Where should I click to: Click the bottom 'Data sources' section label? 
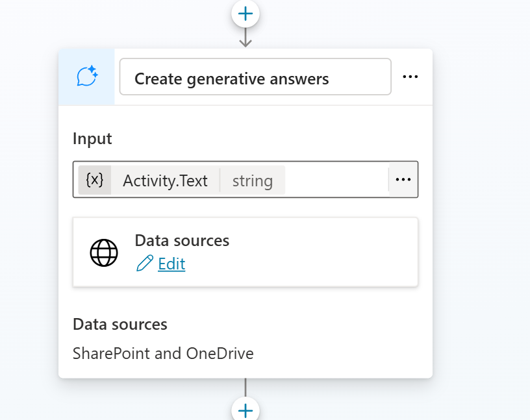pos(120,325)
